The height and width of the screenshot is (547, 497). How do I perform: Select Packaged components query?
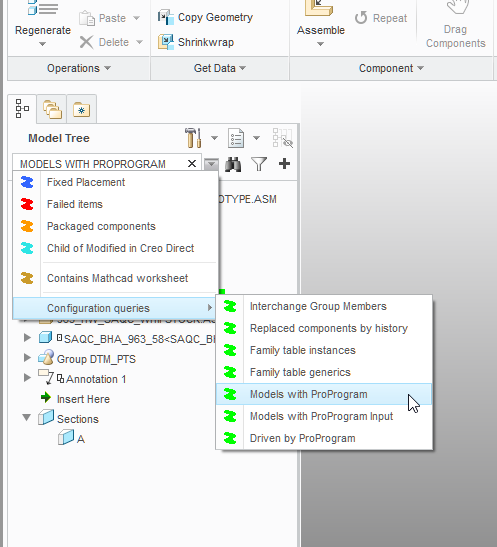[116, 226]
